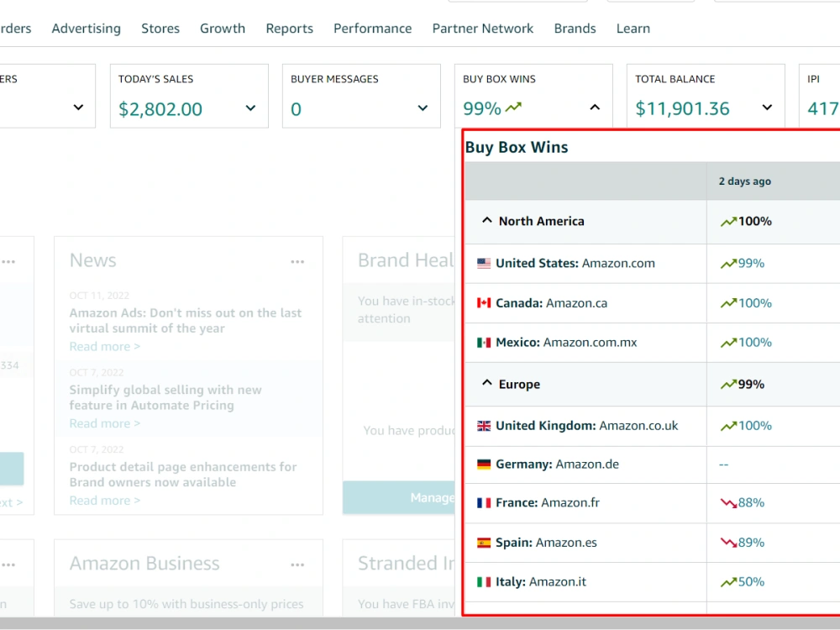Open the Stores menu

160,29
